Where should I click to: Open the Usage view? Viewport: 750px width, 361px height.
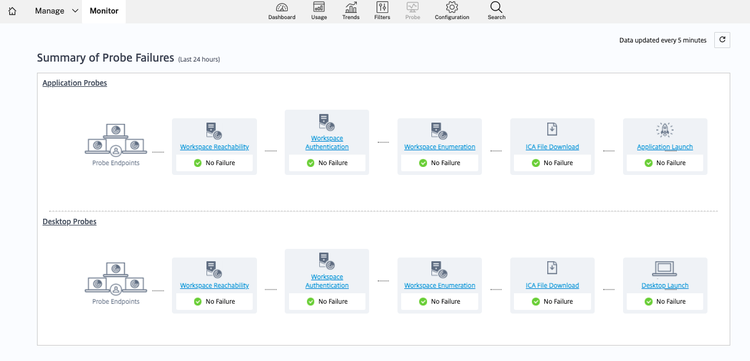(x=319, y=11)
